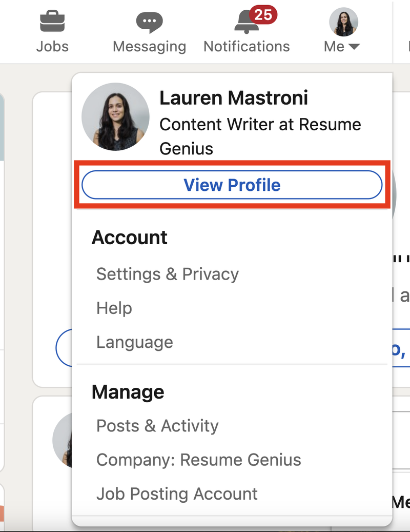
Task: Open Settings & Privacy
Action: pyautogui.click(x=167, y=274)
